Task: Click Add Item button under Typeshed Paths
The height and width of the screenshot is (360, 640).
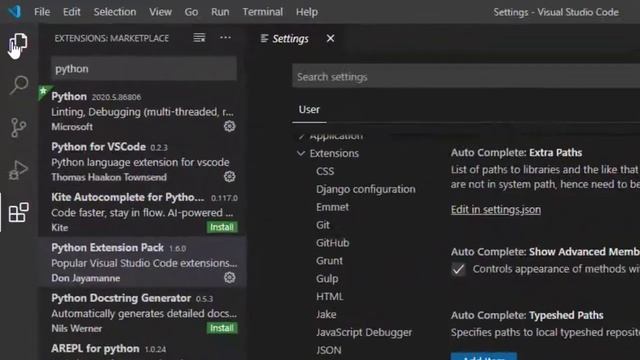Action: (x=484, y=356)
